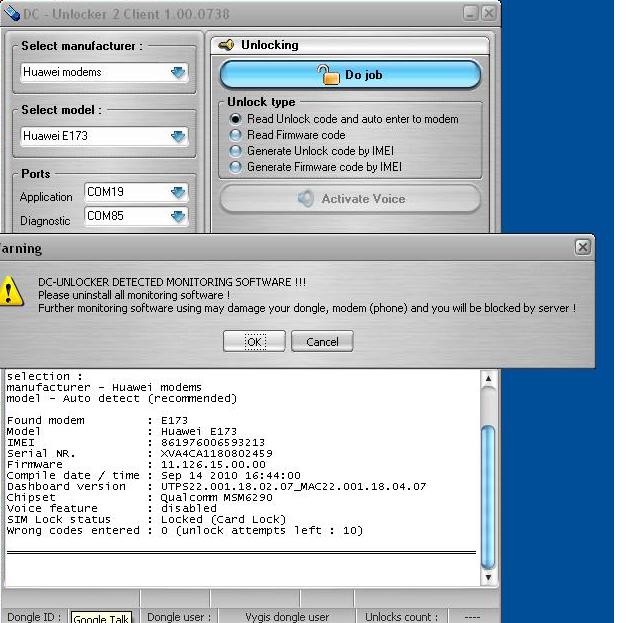This screenshot has width=640, height=623.
Task: Click OK in the Warning dialog
Action: pos(253,342)
